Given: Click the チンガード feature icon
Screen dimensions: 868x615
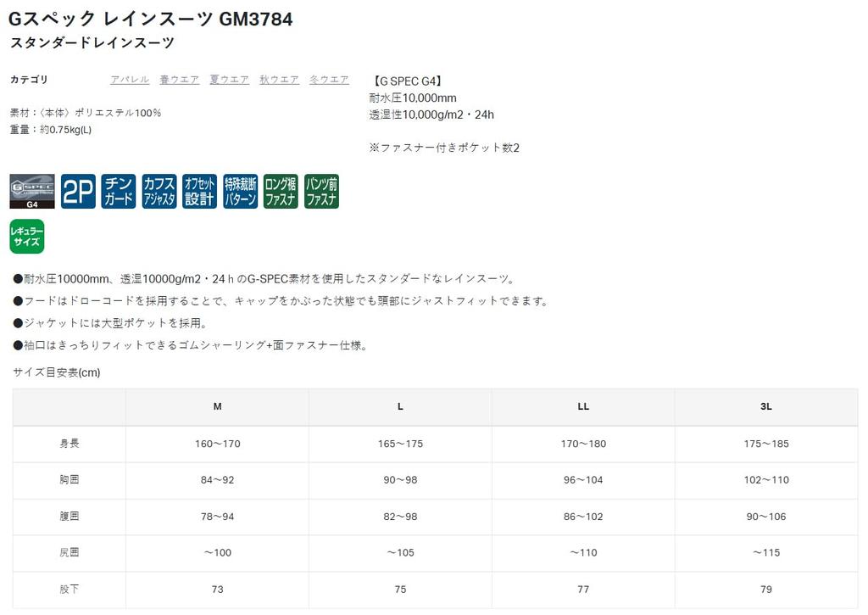Looking at the screenshot, I should tap(118, 190).
